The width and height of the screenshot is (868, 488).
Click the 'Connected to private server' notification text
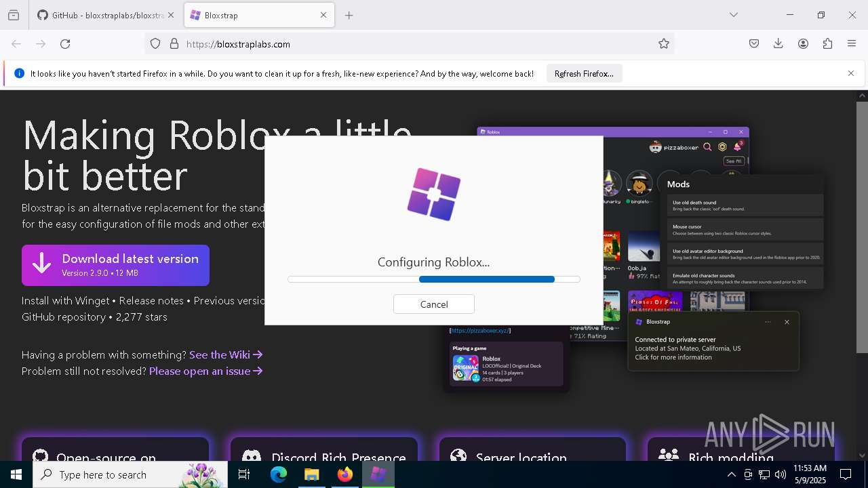click(675, 340)
